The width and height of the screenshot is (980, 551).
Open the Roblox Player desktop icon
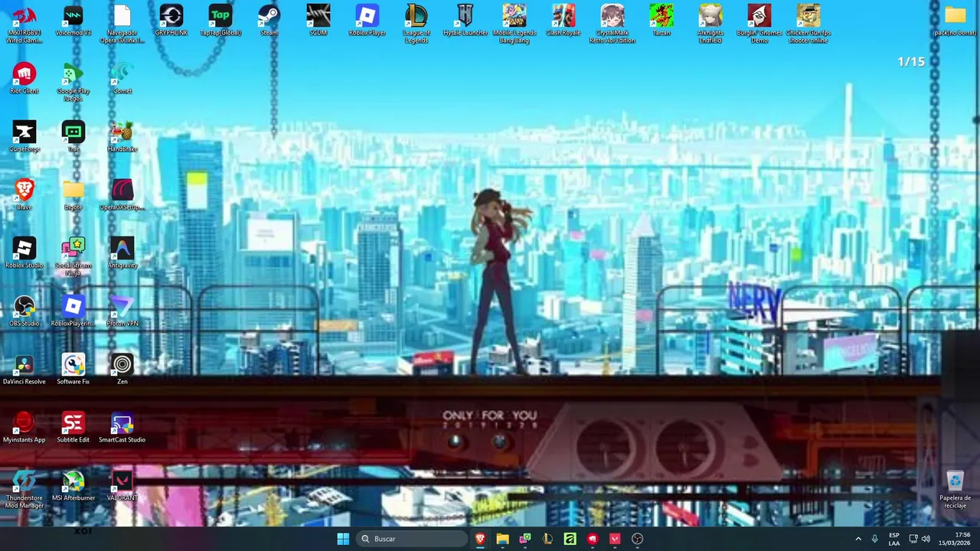click(x=367, y=21)
